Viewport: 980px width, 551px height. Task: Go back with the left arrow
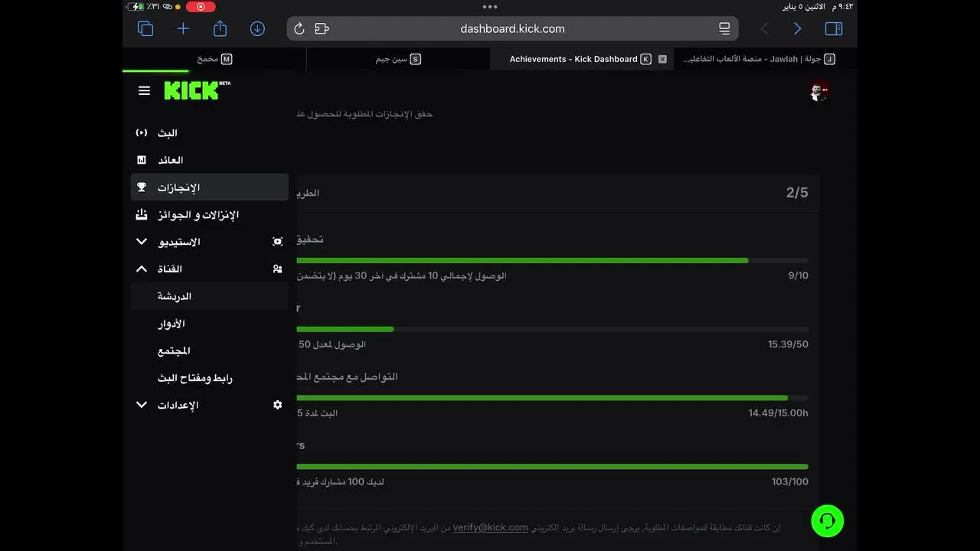(764, 28)
